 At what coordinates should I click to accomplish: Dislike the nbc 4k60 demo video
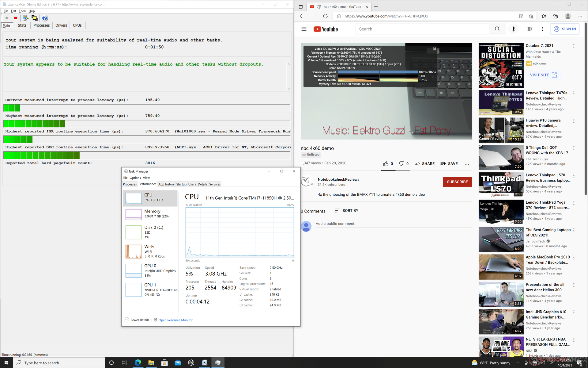coord(404,164)
